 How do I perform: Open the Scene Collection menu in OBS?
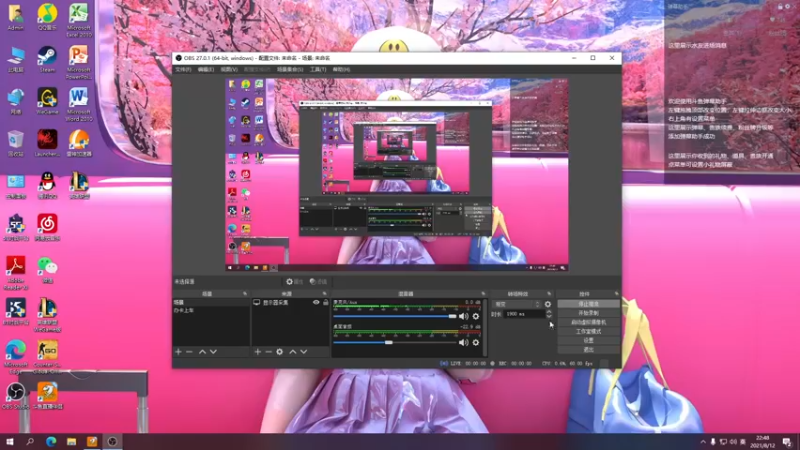290,69
